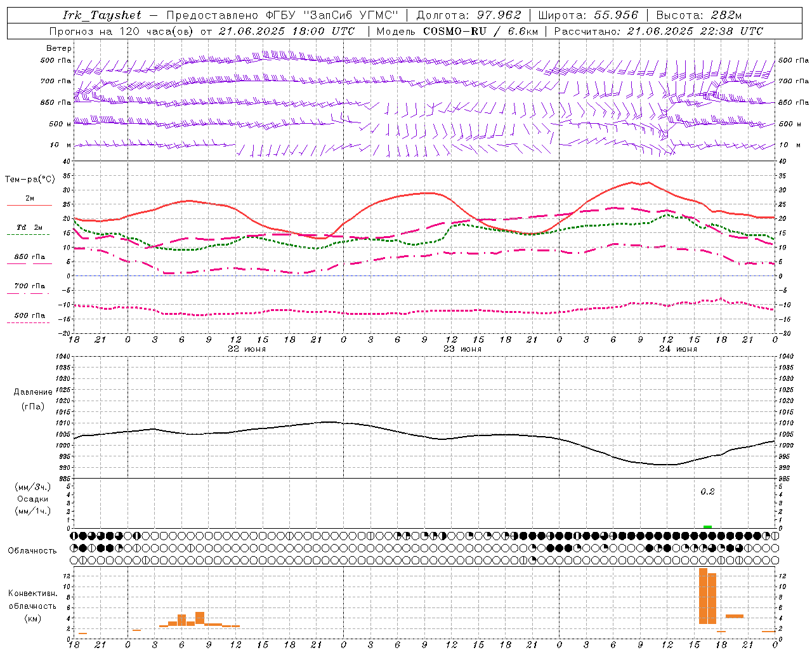The width and height of the screenshot is (812, 650).
Task: Select the 'Широта: 55.956' header field
Action: pyautogui.click(x=588, y=15)
